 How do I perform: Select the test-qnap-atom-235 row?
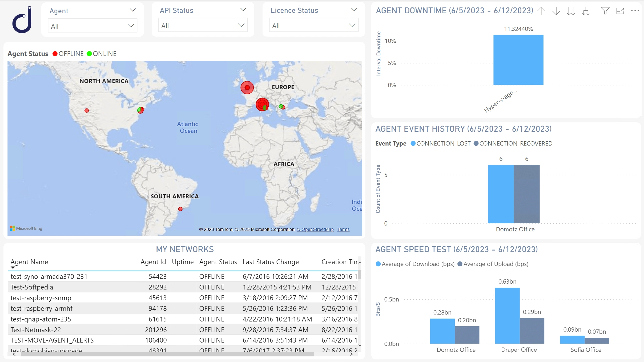click(183, 319)
